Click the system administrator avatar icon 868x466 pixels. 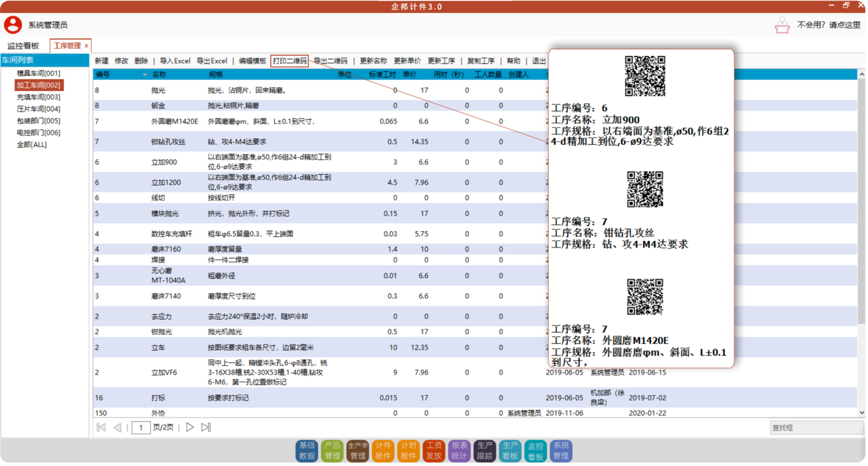pyautogui.click(x=13, y=25)
